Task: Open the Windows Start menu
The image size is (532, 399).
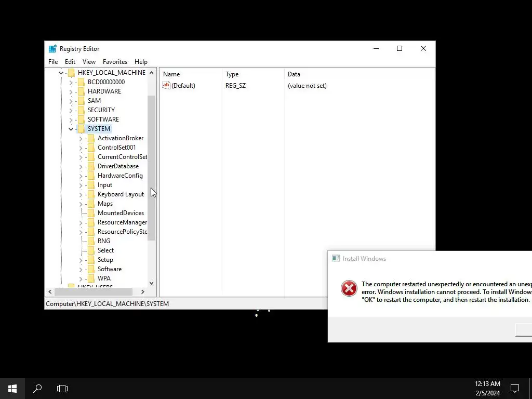Action: (x=12, y=389)
